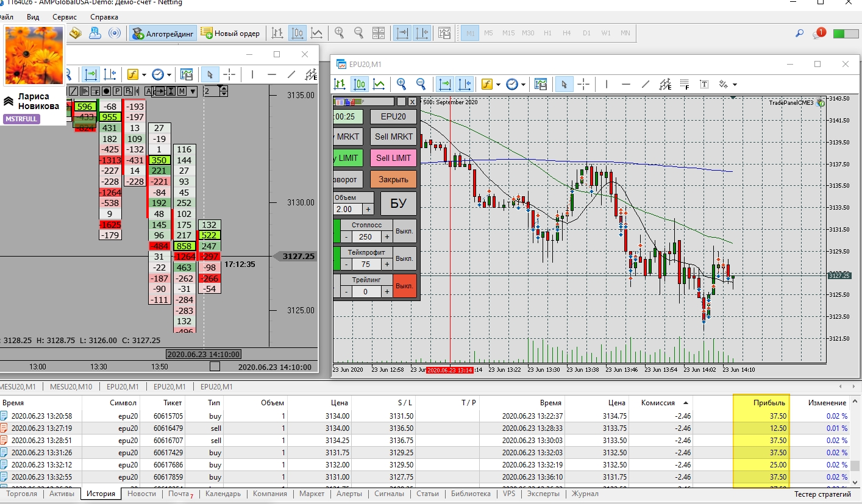Switch main toolbar to line chart
Image resolution: width=862 pixels, height=504 pixels.
[x=316, y=34]
